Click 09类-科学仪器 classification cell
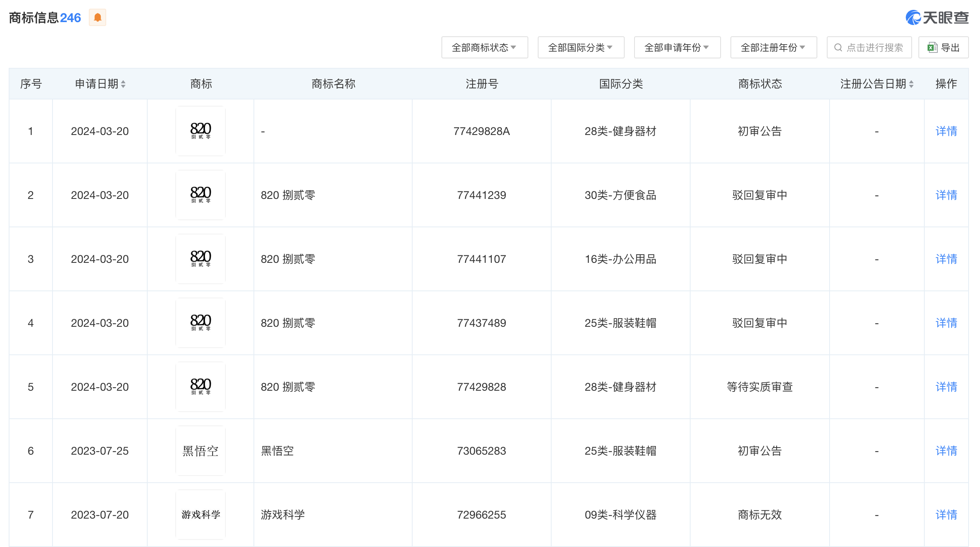This screenshot has height=547, width=980. pos(621,515)
